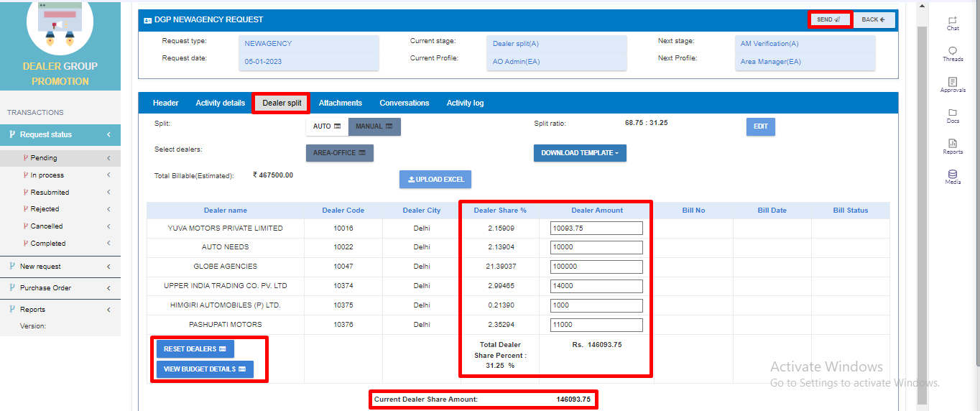Click the GLOBE AGENCIES dealer amount field
The width and height of the screenshot is (980, 411).
click(x=596, y=267)
